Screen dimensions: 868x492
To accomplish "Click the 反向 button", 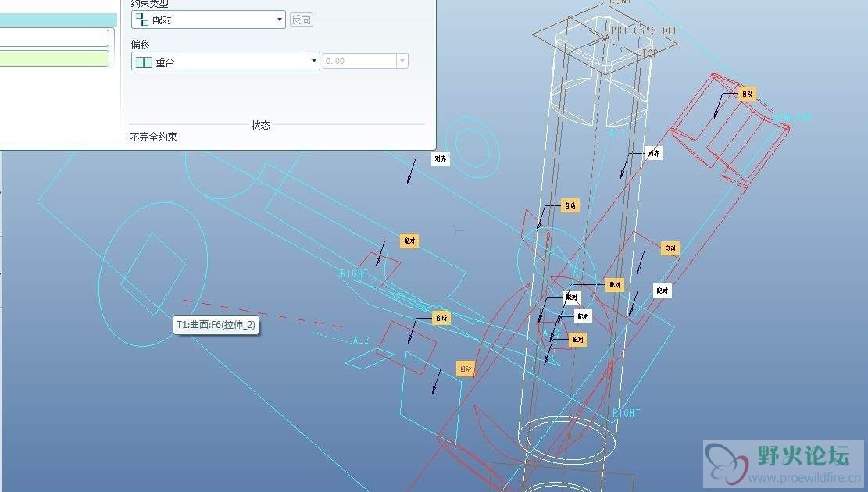I will [302, 20].
